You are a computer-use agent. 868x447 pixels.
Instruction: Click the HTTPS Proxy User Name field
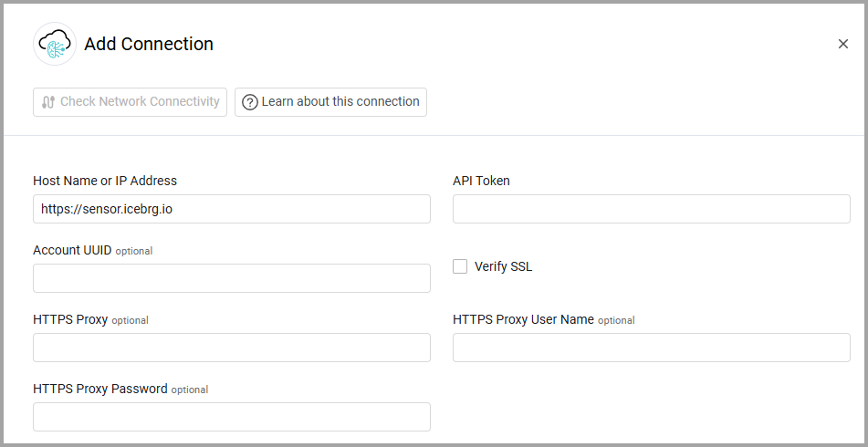pos(652,348)
